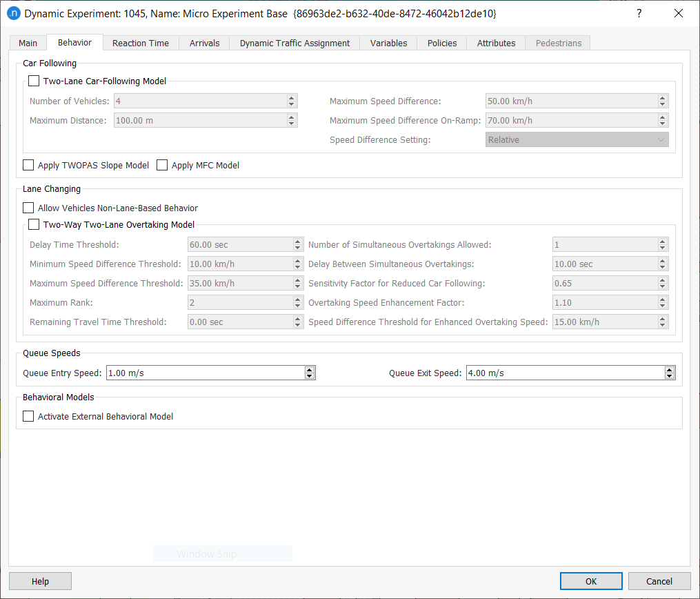Image resolution: width=700 pixels, height=599 pixels.
Task: Open Help for this dialog
Action: tap(40, 581)
